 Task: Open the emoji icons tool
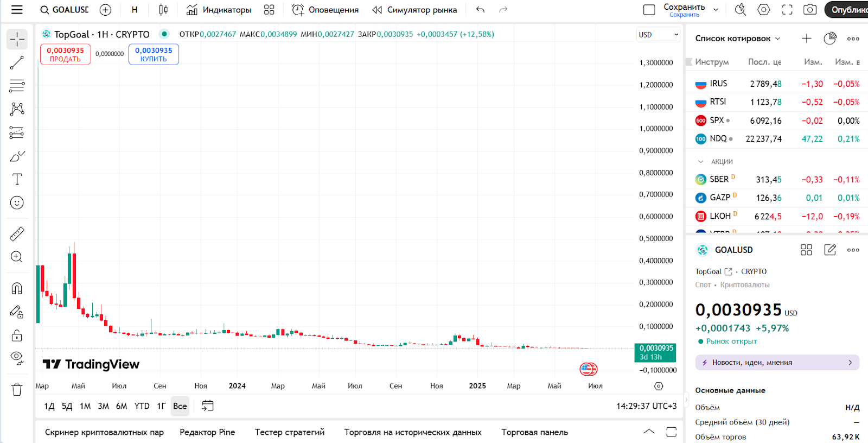coord(17,202)
